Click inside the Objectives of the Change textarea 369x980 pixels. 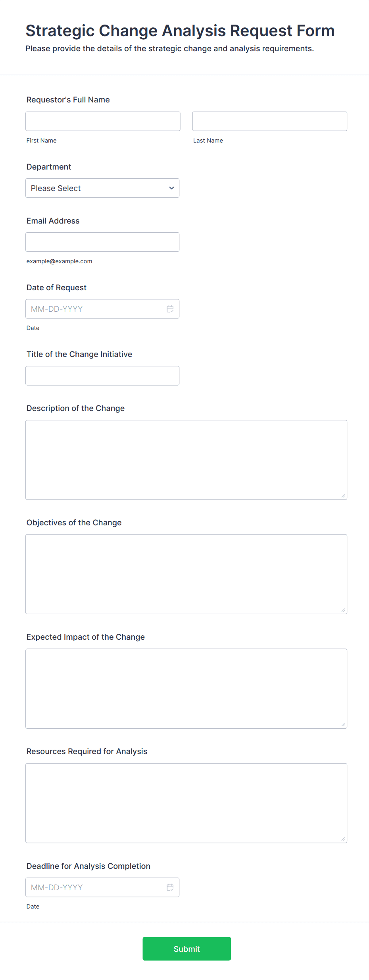coord(186,574)
